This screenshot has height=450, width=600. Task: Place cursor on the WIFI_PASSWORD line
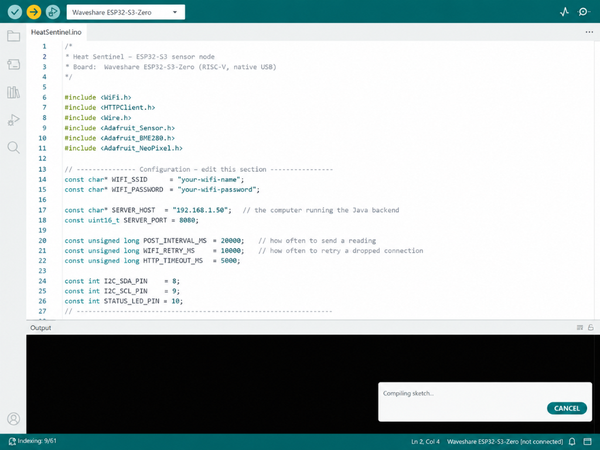tap(162, 189)
